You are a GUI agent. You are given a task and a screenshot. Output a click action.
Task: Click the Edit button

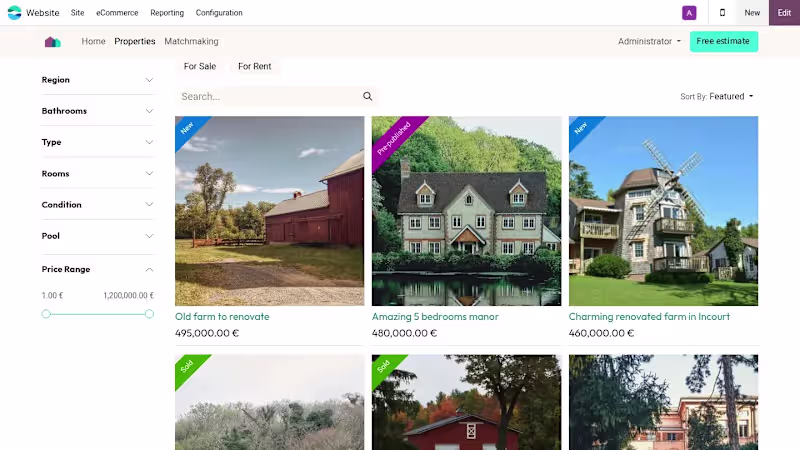(x=784, y=13)
